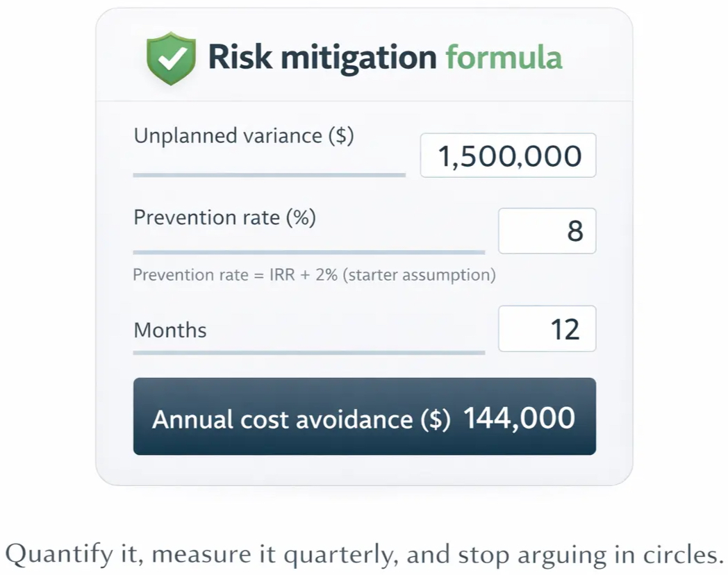Focus the Unplanned variance field showing 1,500,000
Image resolution: width=728 pixels, height=575 pixels.
[508, 156]
